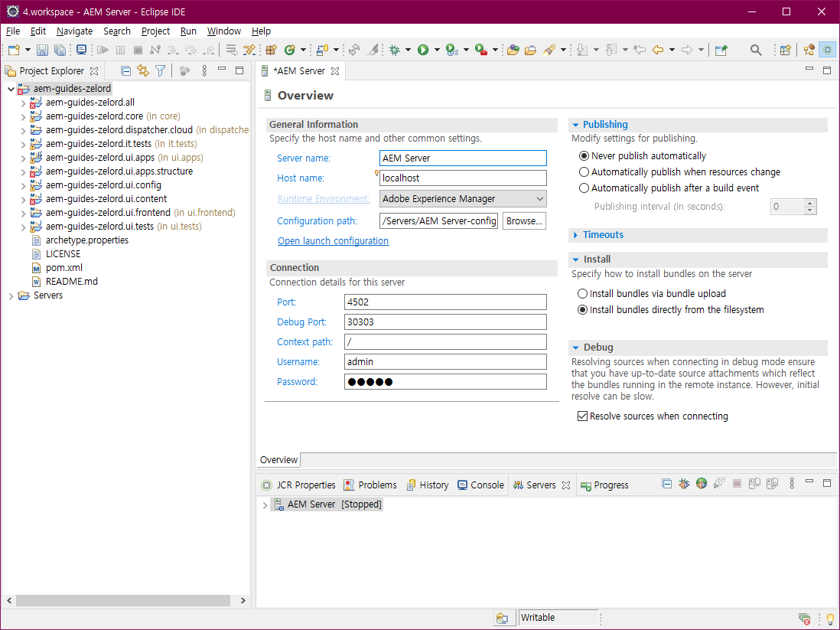
Task: Click the tip light bulb in status bar
Action: pyautogui.click(x=830, y=619)
